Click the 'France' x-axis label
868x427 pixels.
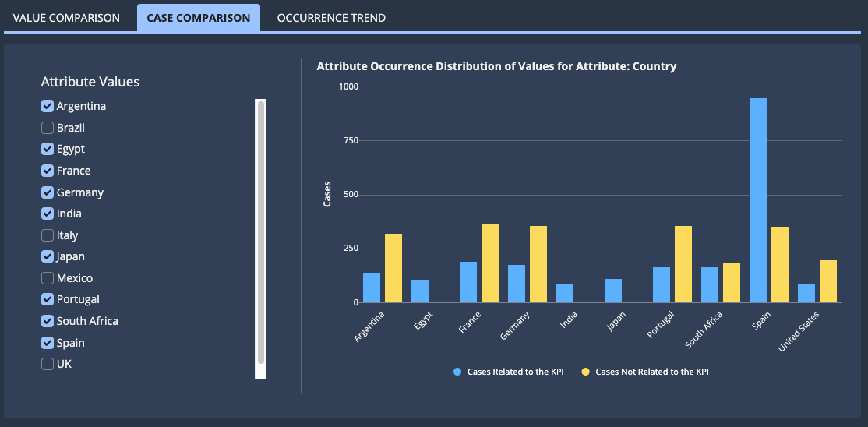pos(470,323)
